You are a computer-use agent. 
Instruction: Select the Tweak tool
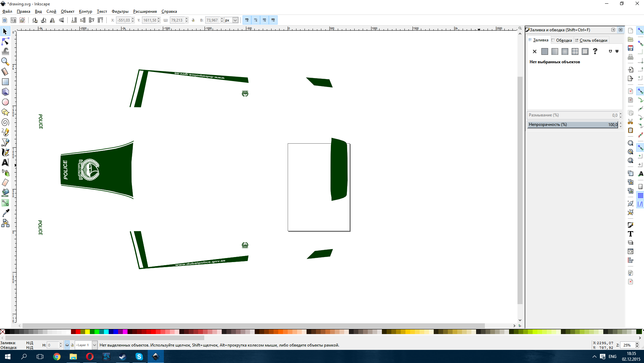(5, 51)
